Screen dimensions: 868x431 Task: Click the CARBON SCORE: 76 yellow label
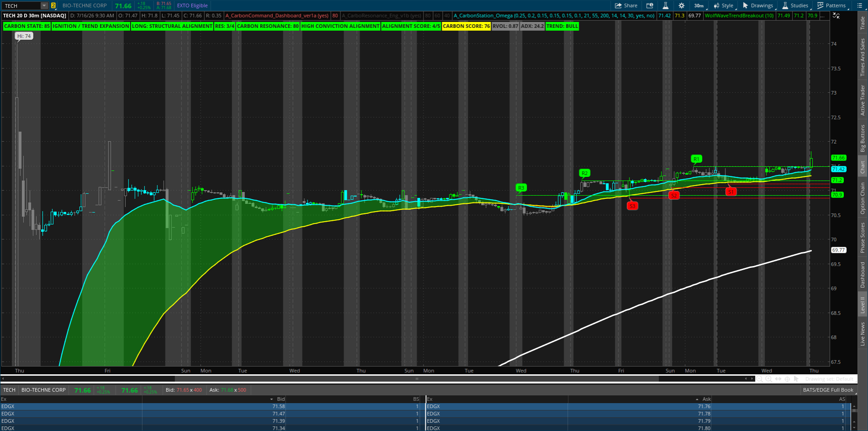[466, 26]
